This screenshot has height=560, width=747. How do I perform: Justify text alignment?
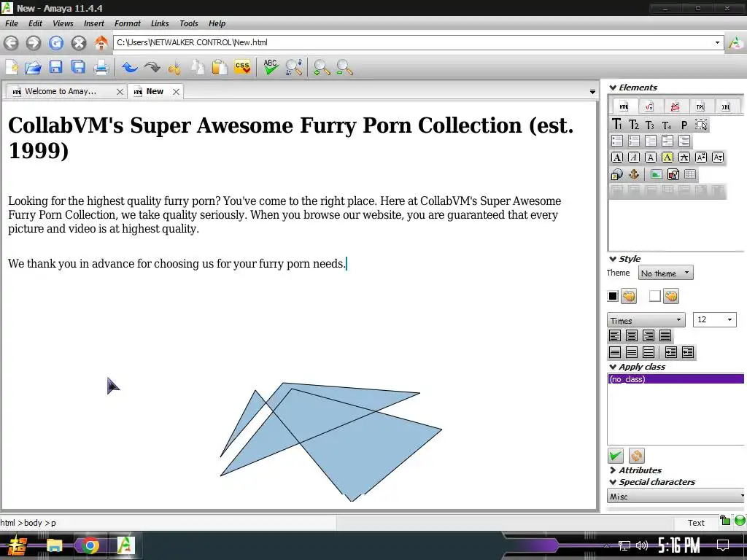(665, 335)
